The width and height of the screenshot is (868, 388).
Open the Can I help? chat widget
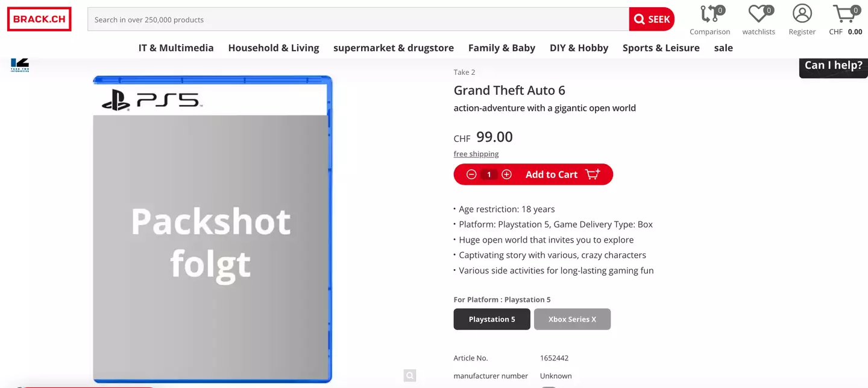833,66
